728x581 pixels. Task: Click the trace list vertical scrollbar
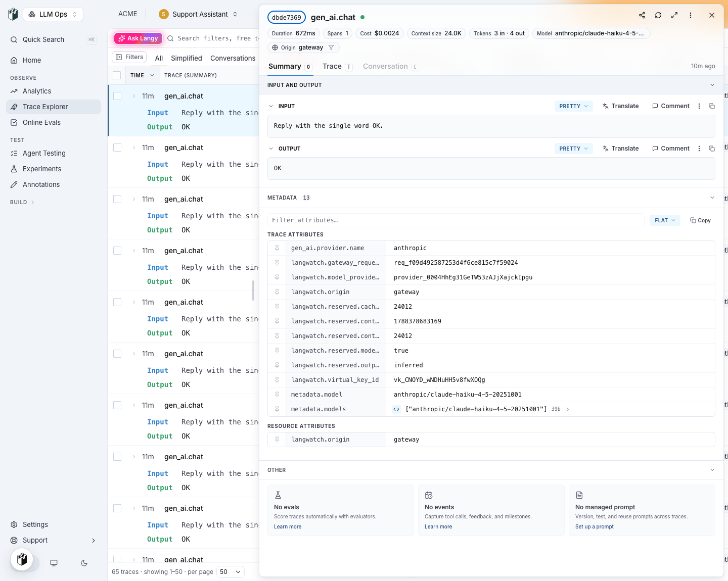coord(253,290)
